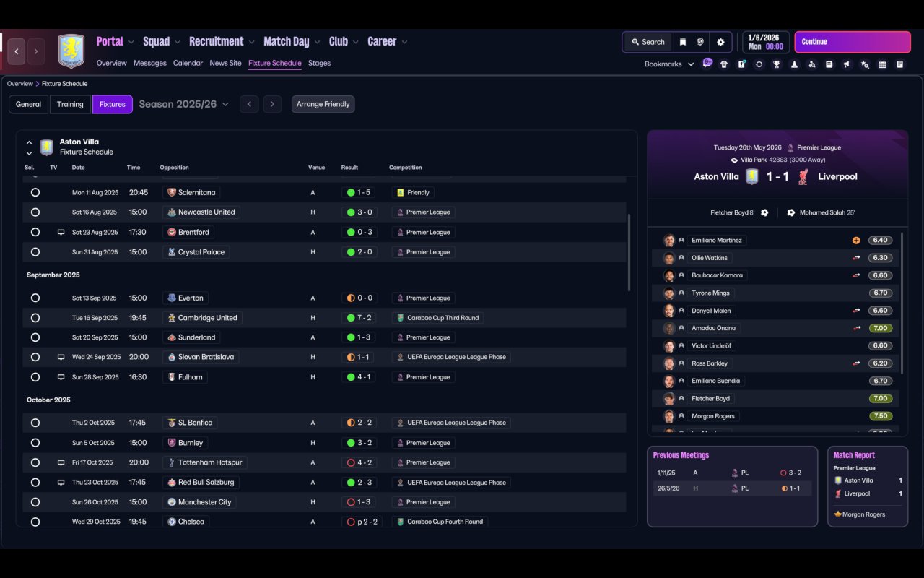Open the 1/11/25 previous meeting row
Viewport: 924px width, 578px height.
(x=732, y=473)
